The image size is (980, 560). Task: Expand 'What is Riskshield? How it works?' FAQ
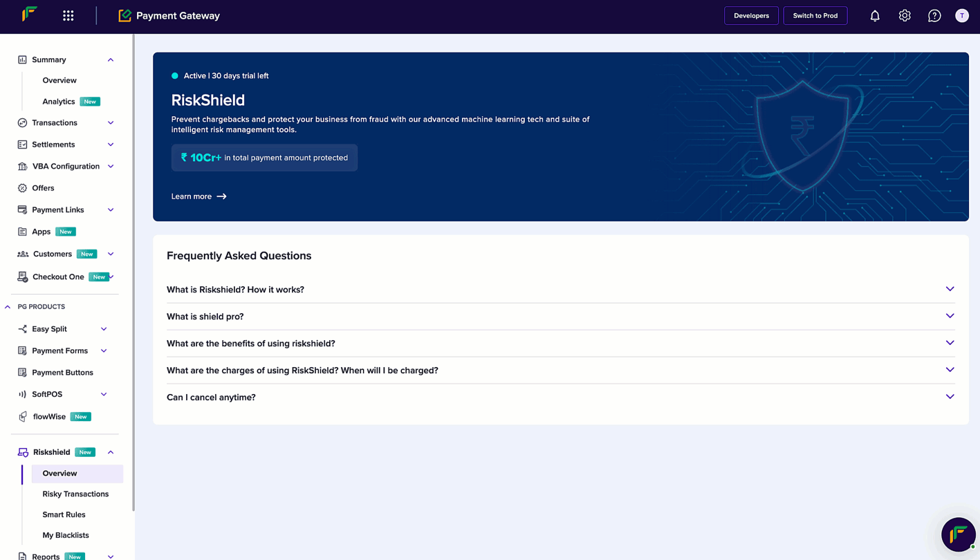560,290
